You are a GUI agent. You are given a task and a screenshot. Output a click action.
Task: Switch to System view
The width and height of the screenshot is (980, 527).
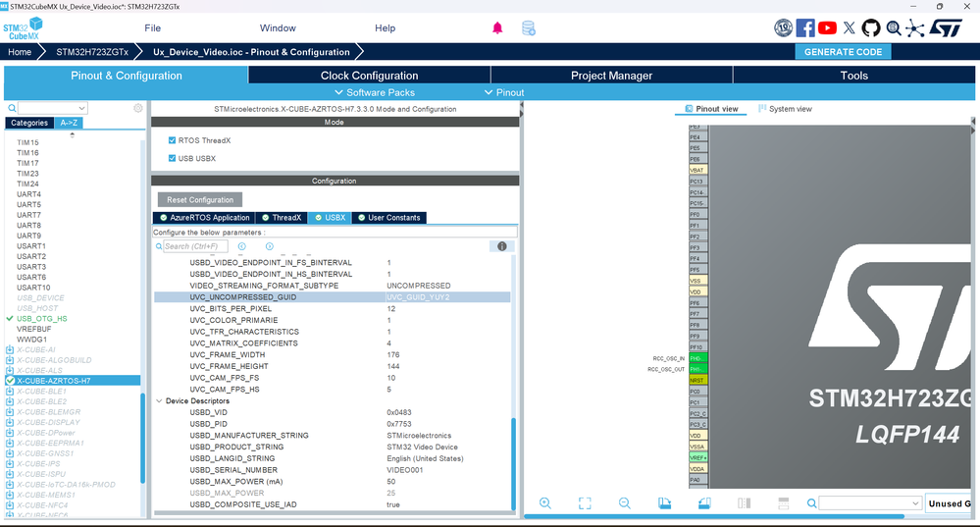785,109
